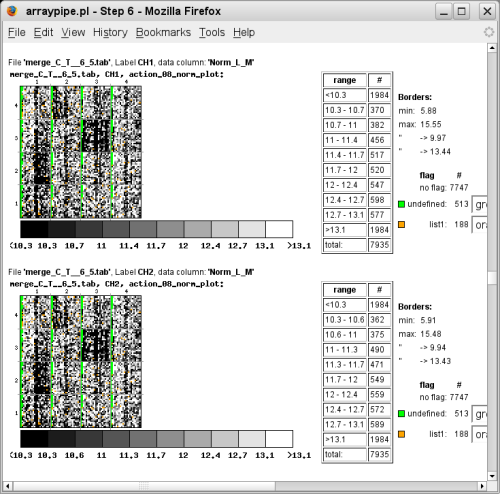500x494 pixels.
Task: Click the vertical scrollbar thumb
Action: point(492,278)
